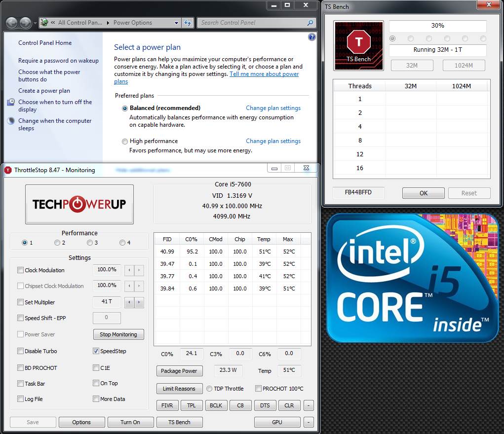Click the refresh icon next to address bar
504x434 pixels.
tap(188, 23)
